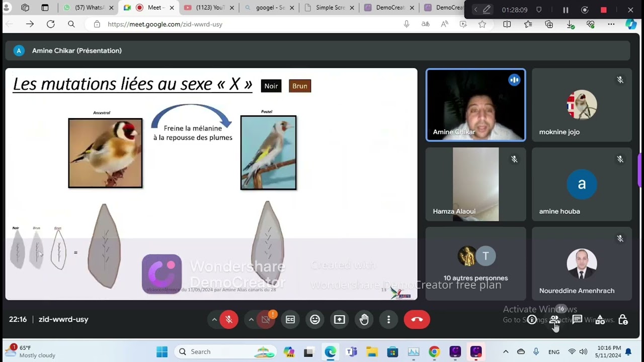Viewport: 644px width, 362px height.
Task: Add page to favorites star icon
Action: click(482, 24)
